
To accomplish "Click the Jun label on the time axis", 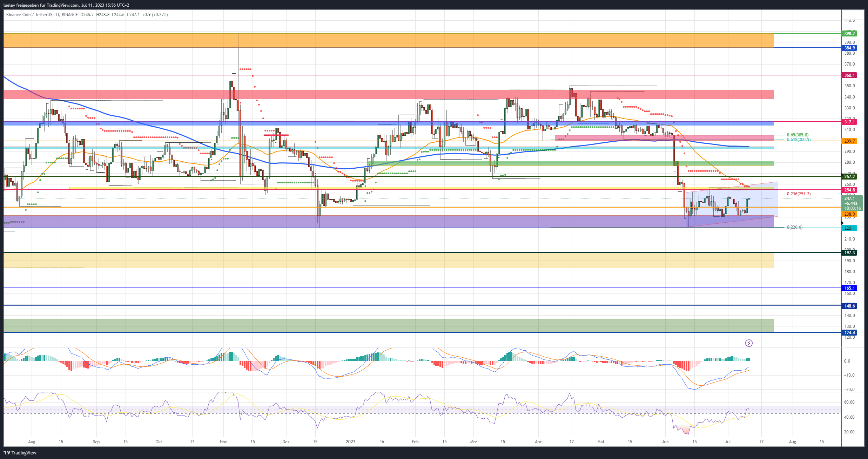I will 665,442.
